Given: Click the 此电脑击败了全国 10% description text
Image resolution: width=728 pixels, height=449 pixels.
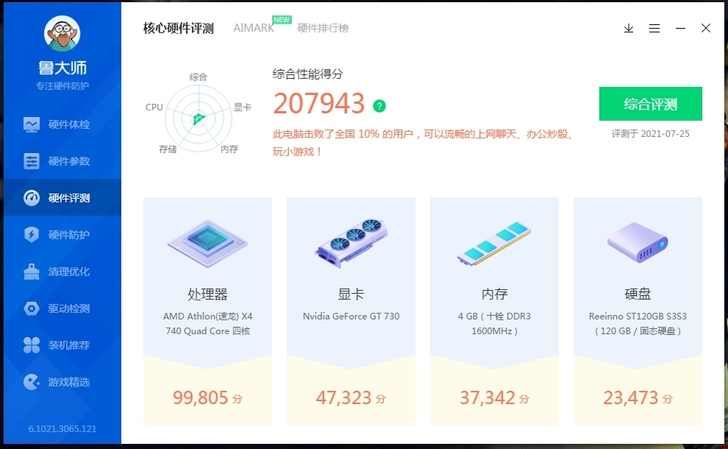Looking at the screenshot, I should pos(423,143).
